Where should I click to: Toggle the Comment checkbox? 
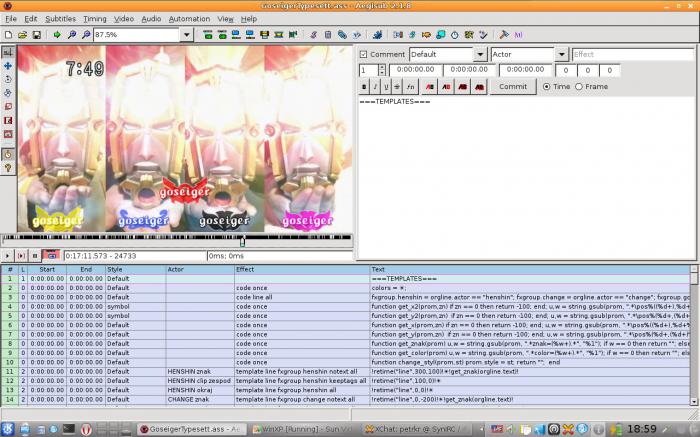(x=363, y=54)
